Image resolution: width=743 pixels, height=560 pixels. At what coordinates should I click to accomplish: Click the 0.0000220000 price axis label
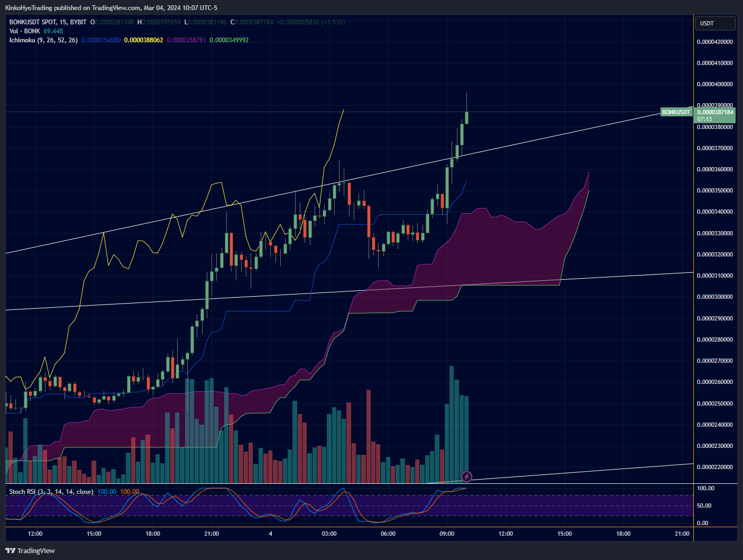click(x=715, y=467)
